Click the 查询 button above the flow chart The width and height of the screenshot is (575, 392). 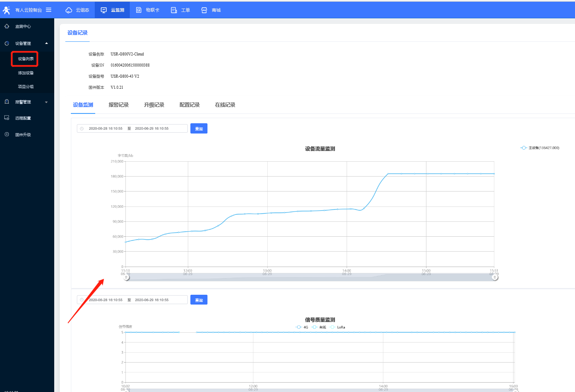point(198,128)
